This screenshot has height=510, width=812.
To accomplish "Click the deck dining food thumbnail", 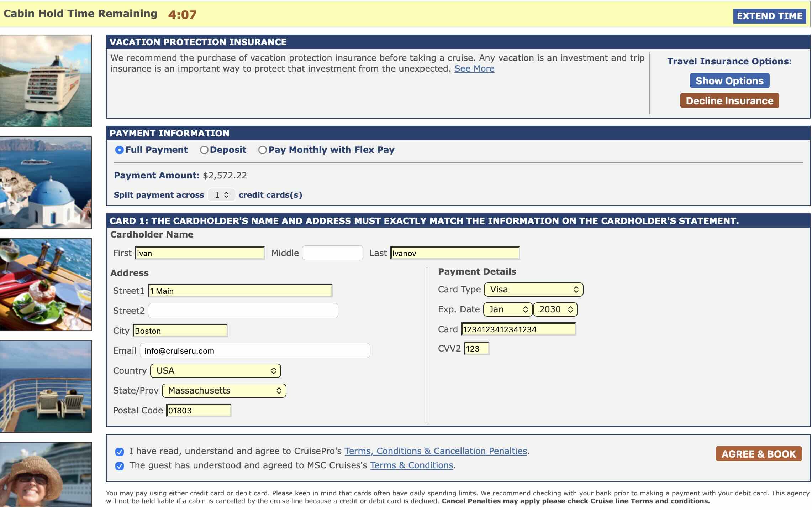I will pos(46,284).
